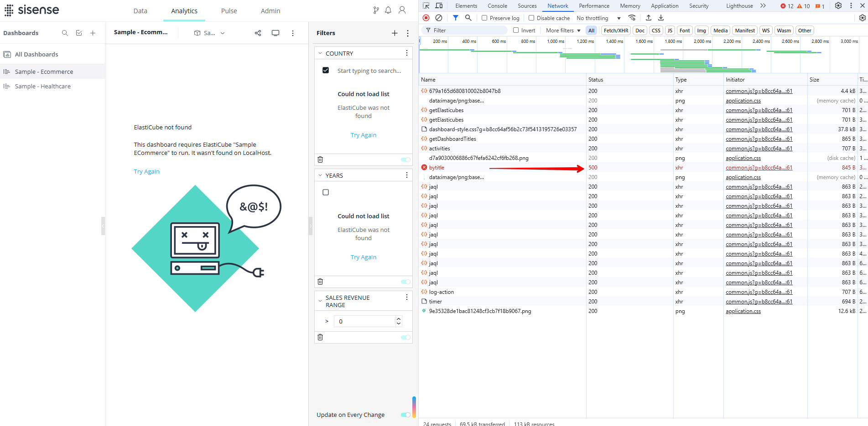Expand the More filters dropdown
Image resolution: width=868 pixels, height=426 pixels.
point(563,31)
